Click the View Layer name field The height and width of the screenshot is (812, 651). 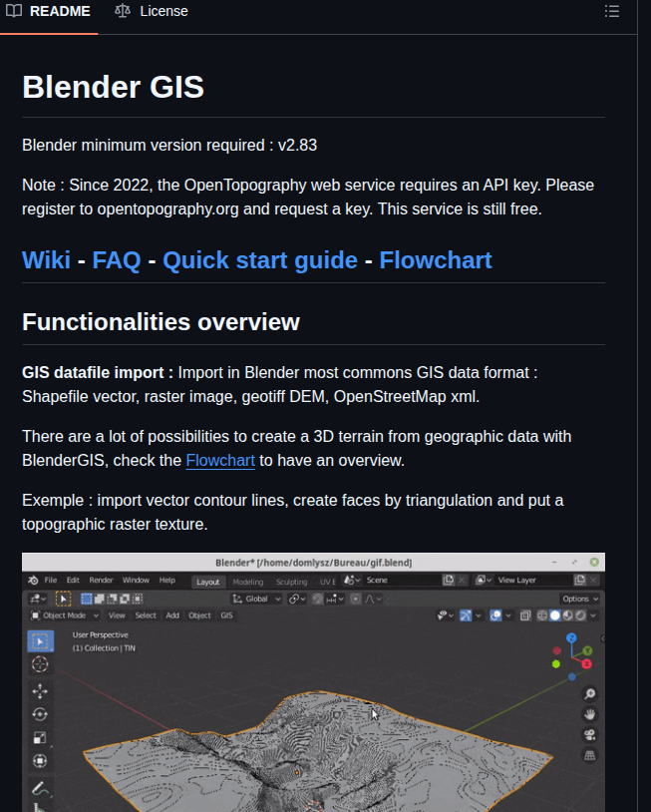[533, 580]
